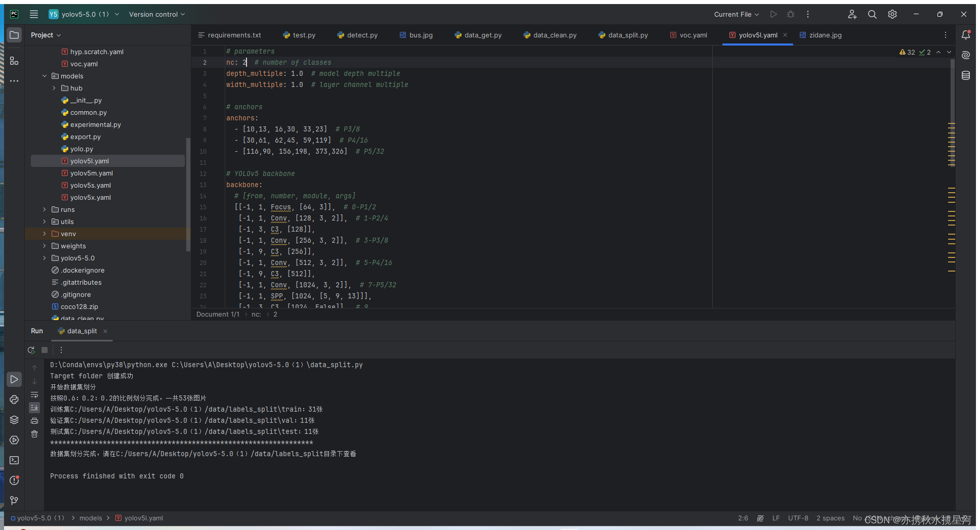Screen dimensions: 980x530
Task: Switch to requirements.txt tab
Action: (229, 35)
